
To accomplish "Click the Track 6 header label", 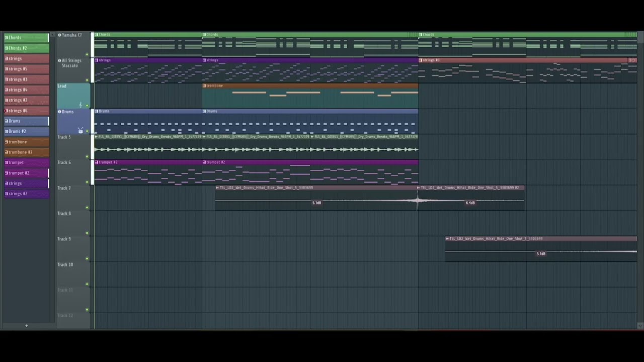I will pos(64,162).
